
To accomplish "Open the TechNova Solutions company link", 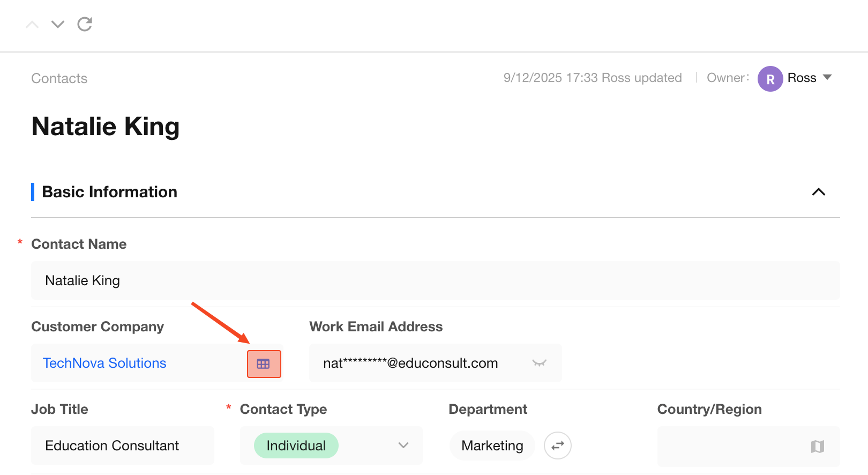I will tap(104, 363).
